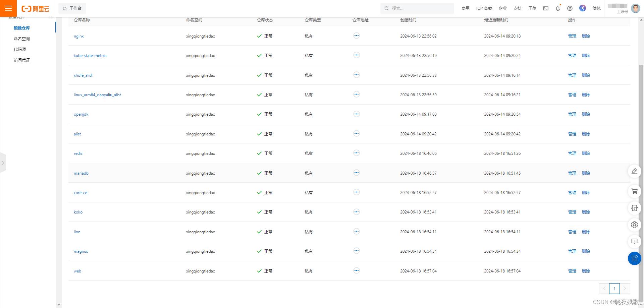The image size is (644, 308).
Task: Show repository address for alist
Action: [356, 133]
